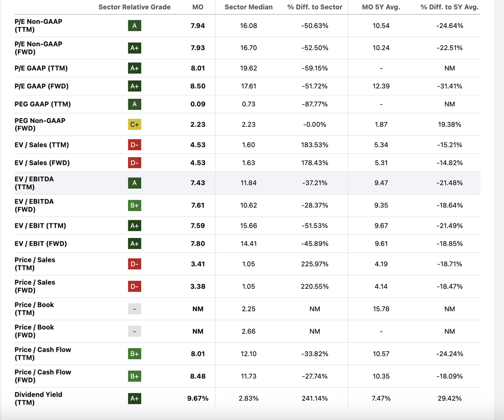Open the A+ grade badge for Dividend Yield (TTM)
The width and height of the screenshot is (504, 420).
(x=134, y=398)
